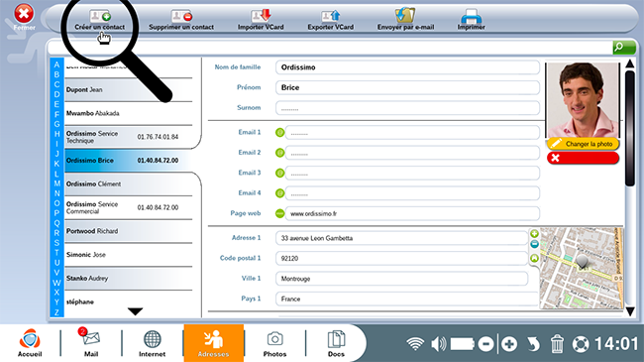Click the green search magnifier button

624,48
